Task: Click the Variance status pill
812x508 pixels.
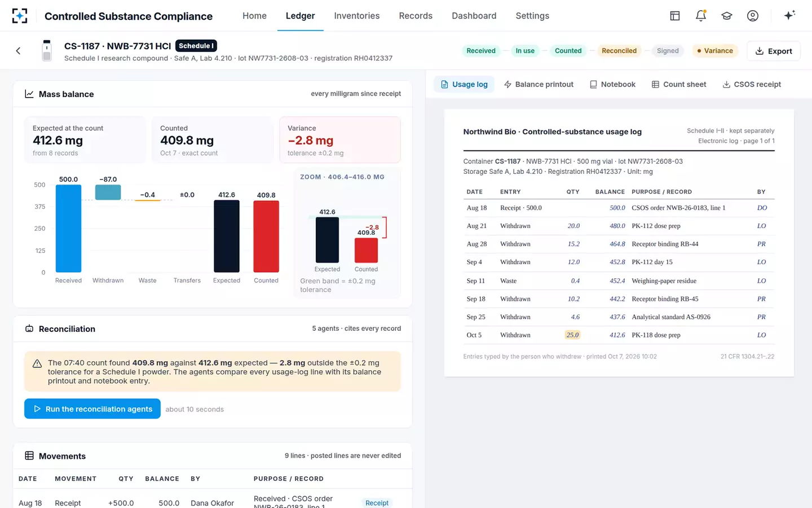Action: tap(715, 51)
